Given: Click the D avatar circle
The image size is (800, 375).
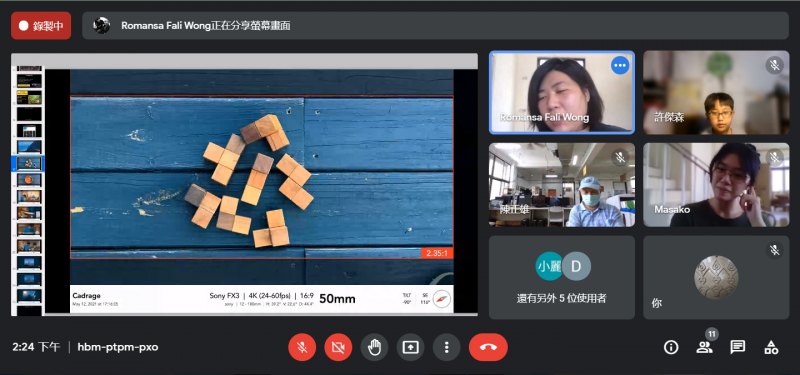Looking at the screenshot, I should click(577, 266).
